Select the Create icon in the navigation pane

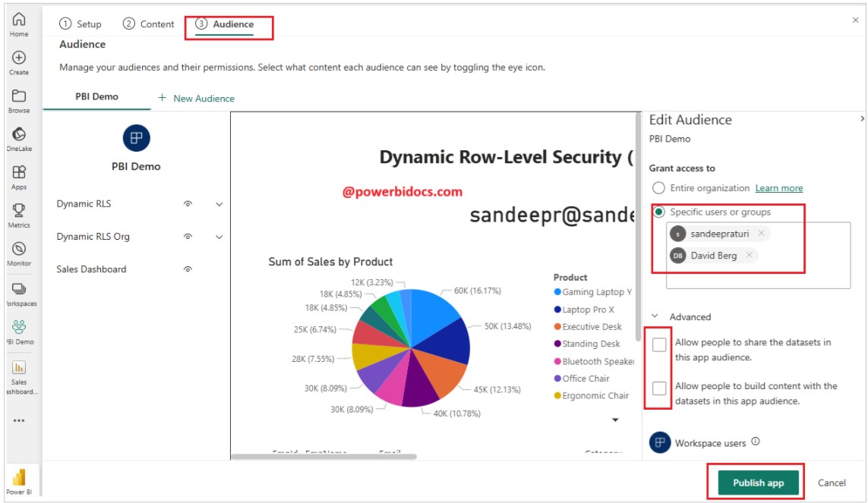pyautogui.click(x=18, y=58)
